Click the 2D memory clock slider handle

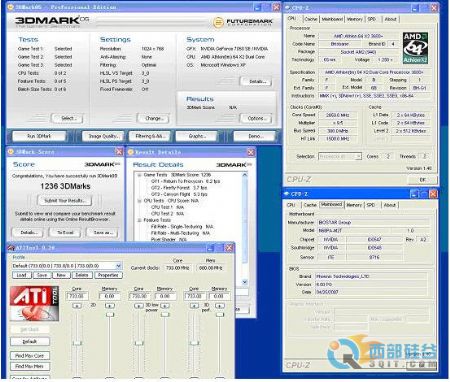click(x=110, y=314)
